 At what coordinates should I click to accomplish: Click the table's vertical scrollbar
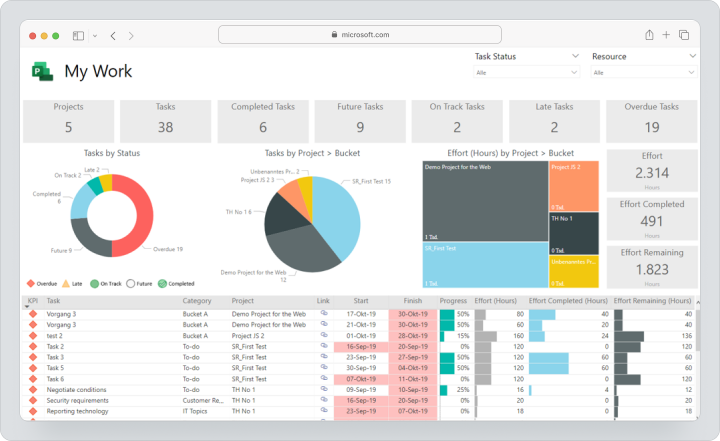(x=698, y=331)
